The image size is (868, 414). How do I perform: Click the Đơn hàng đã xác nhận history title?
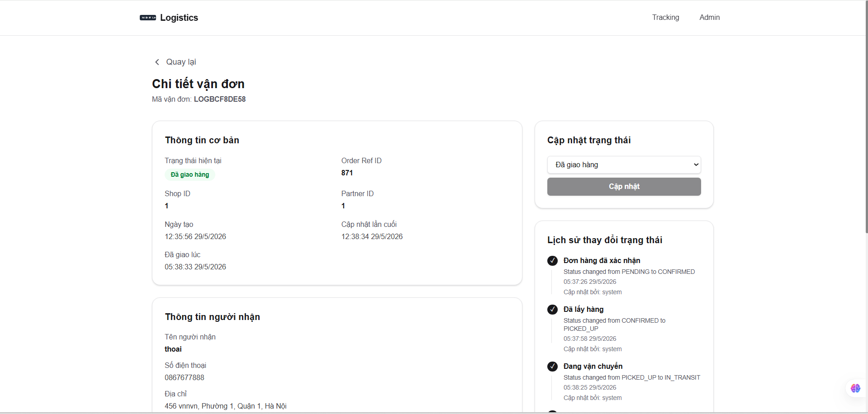click(602, 260)
